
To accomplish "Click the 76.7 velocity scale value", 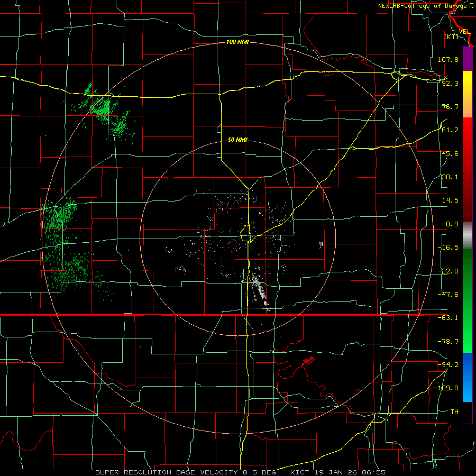I will [450, 106].
